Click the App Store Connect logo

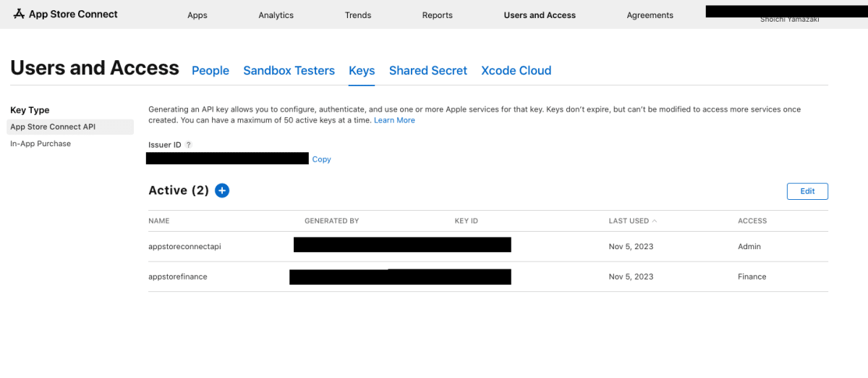[66, 14]
